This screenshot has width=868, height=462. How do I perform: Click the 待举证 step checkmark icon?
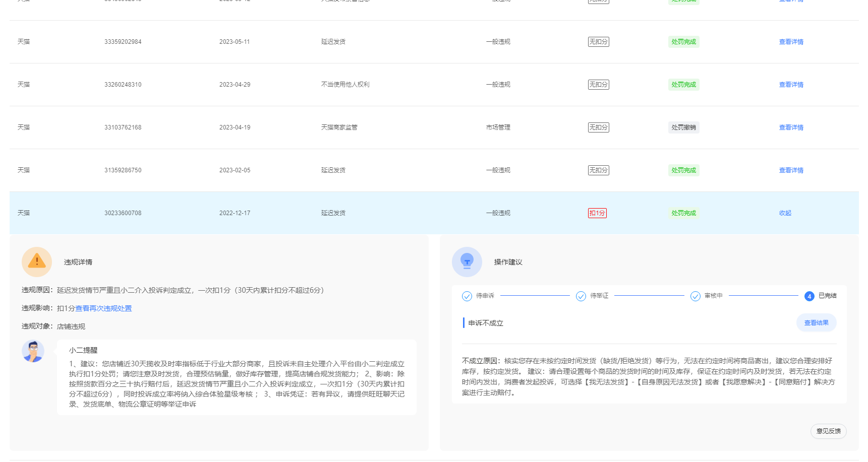tap(581, 296)
